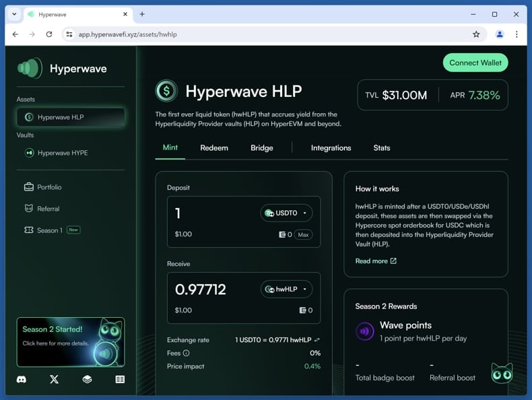532x400 pixels.
Task: Click the Hyperwave logo icon
Action: point(30,68)
